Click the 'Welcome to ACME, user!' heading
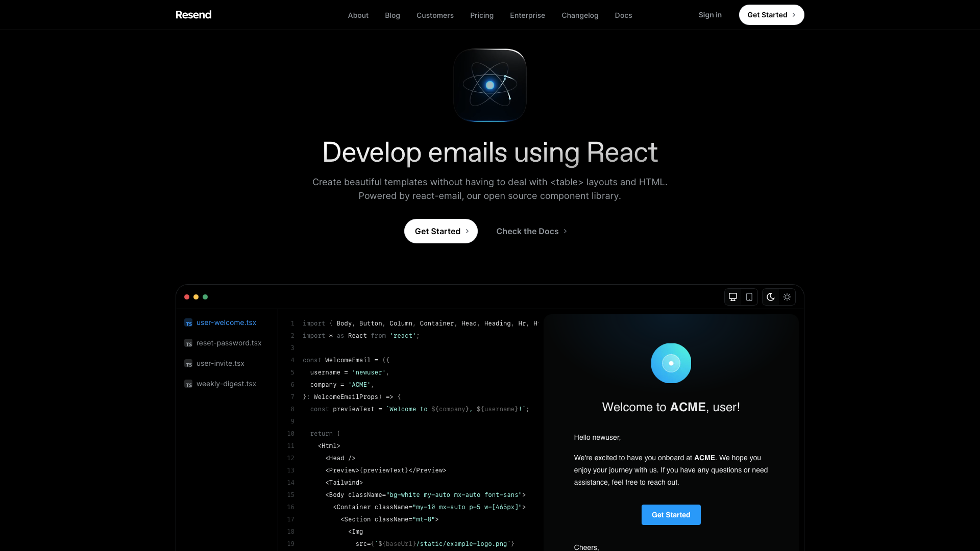The height and width of the screenshot is (551, 980). coord(671,407)
